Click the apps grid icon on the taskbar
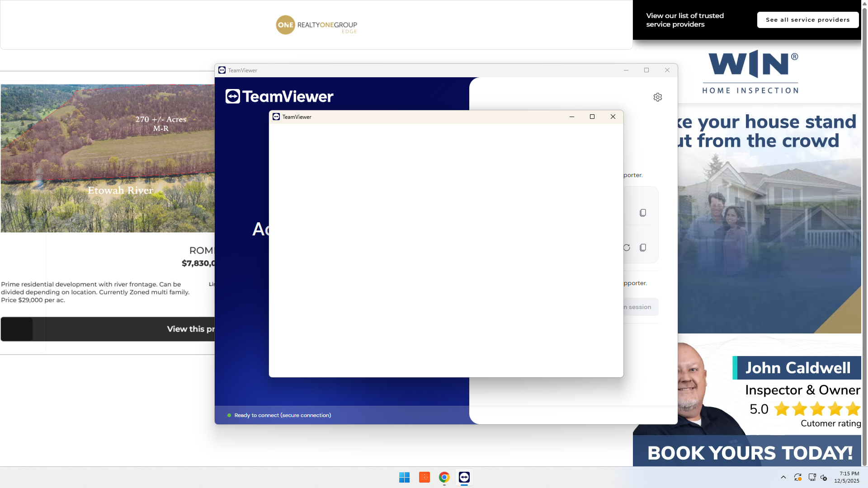The image size is (868, 488). point(424,477)
